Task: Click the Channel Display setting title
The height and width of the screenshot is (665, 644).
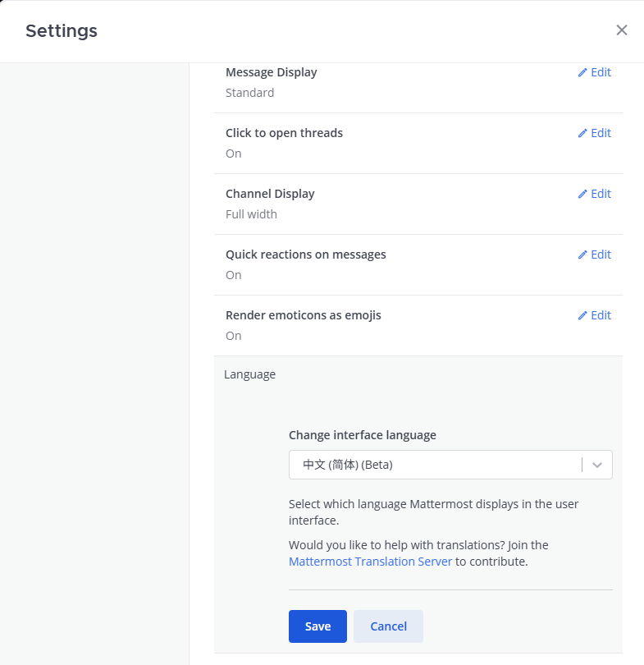Action: [x=270, y=194]
